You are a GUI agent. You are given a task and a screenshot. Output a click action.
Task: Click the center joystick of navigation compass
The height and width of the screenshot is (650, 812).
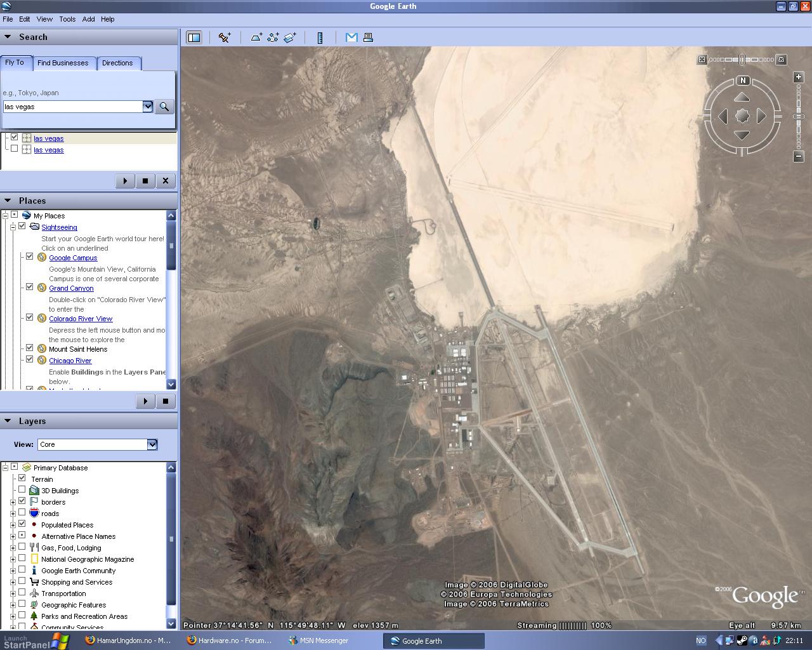pos(742,116)
